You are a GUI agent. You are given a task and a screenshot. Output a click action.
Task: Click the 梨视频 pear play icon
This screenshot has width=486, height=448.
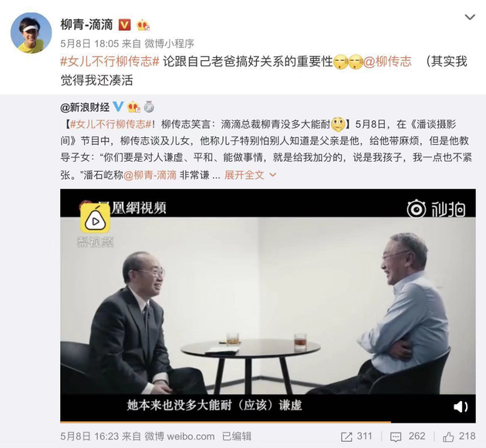pos(95,219)
